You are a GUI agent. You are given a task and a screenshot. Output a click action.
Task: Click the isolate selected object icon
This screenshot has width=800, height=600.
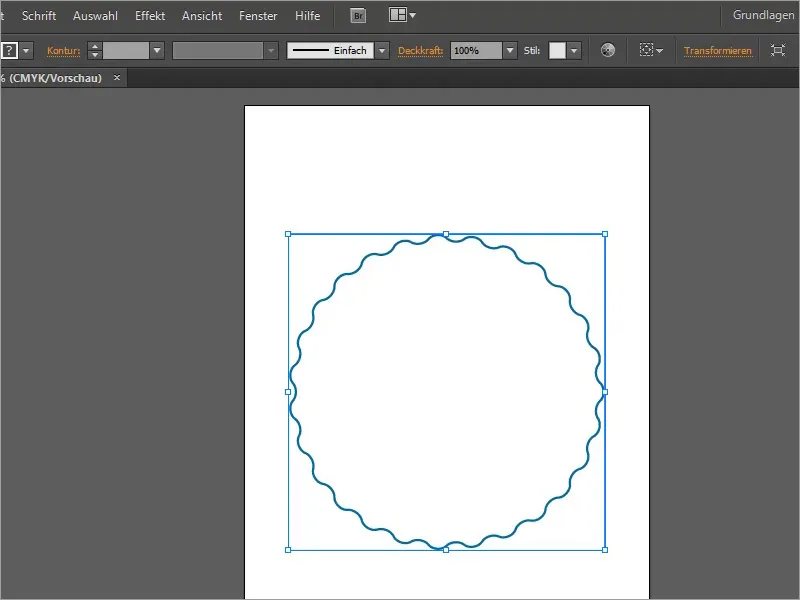pos(778,50)
